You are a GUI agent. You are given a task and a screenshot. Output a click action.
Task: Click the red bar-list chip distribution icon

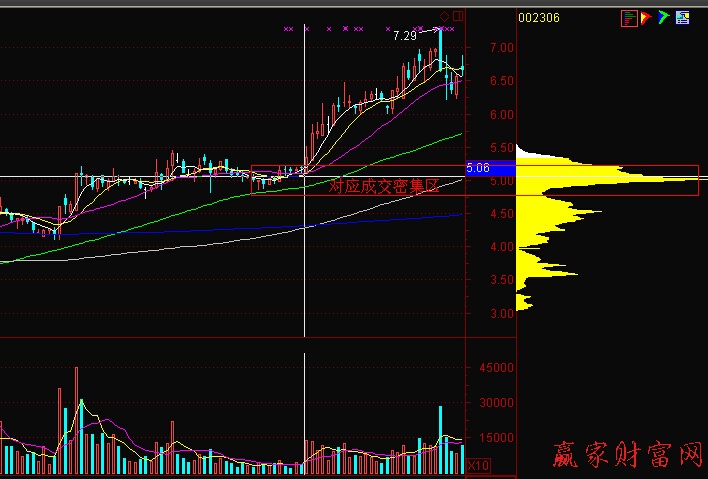629,17
